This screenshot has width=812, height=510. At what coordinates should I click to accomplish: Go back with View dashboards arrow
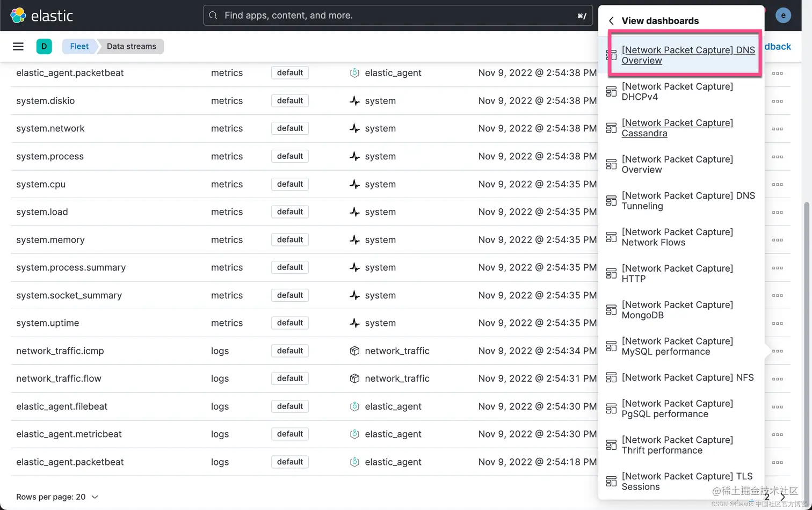click(611, 21)
